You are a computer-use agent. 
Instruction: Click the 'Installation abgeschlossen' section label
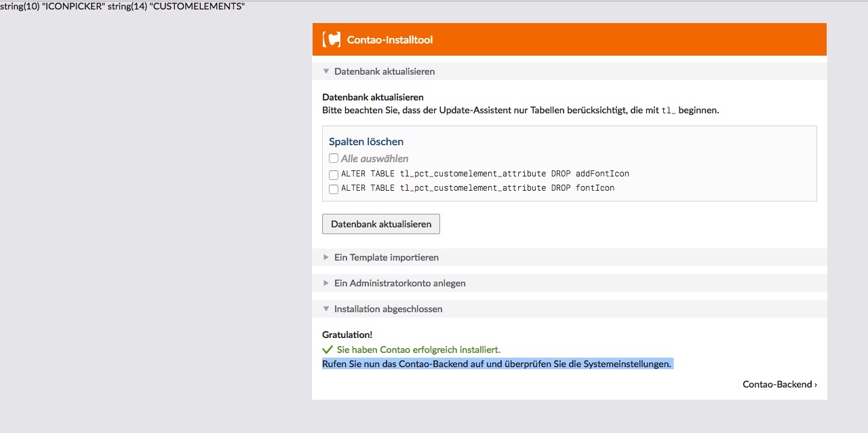[389, 309]
